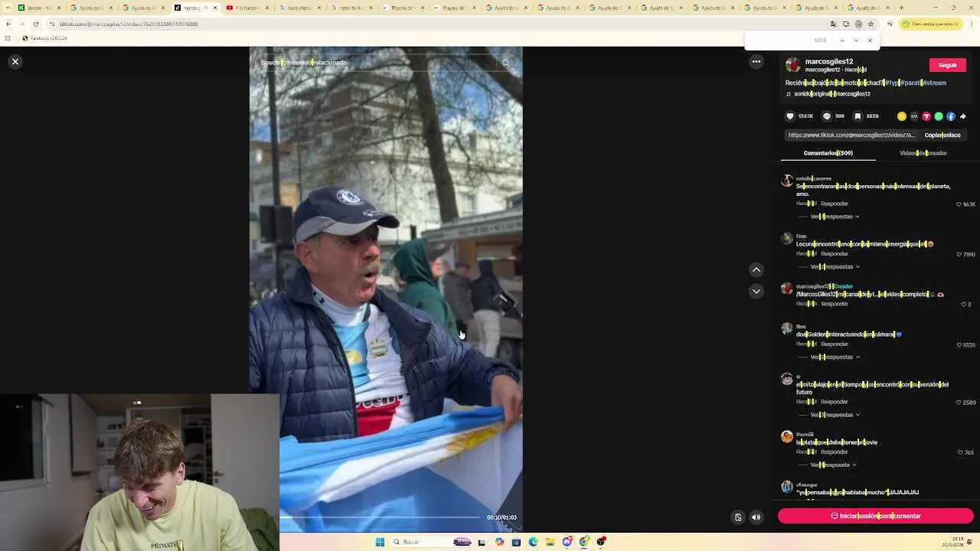Screen dimensions: 980x551
Task: Follow marcosgiles12 with Seguir button
Action: pos(947,65)
